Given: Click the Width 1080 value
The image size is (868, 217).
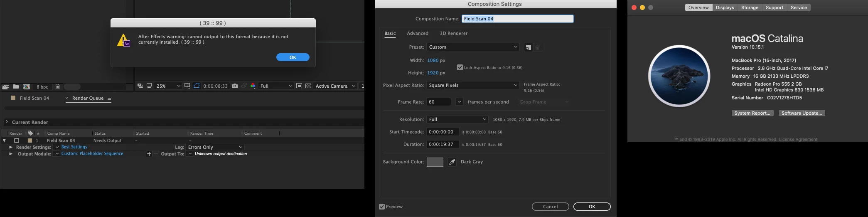Looking at the screenshot, I should point(433,60).
